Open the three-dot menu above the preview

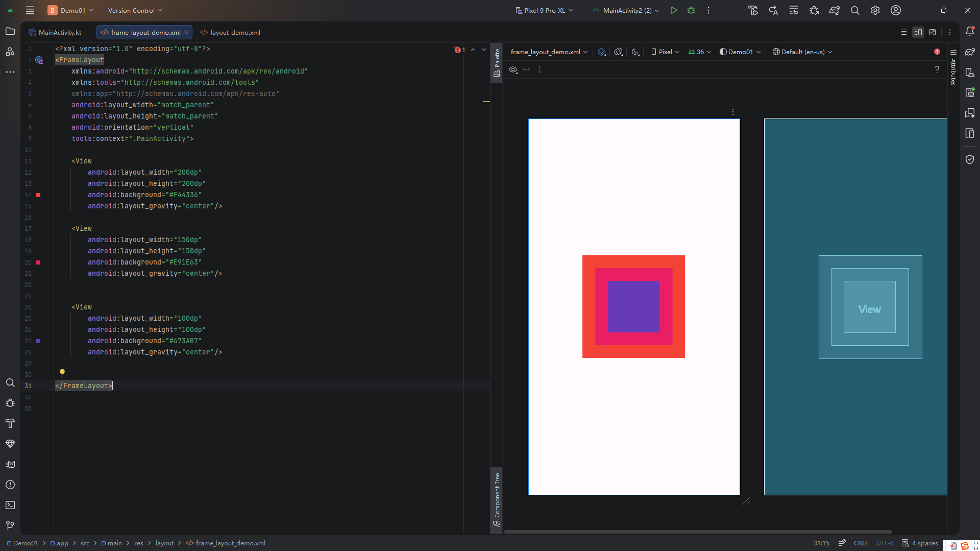coord(733,112)
